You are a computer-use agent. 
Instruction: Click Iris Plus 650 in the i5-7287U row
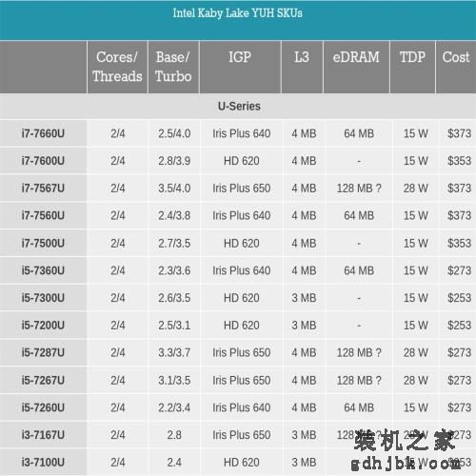pyautogui.click(x=242, y=352)
